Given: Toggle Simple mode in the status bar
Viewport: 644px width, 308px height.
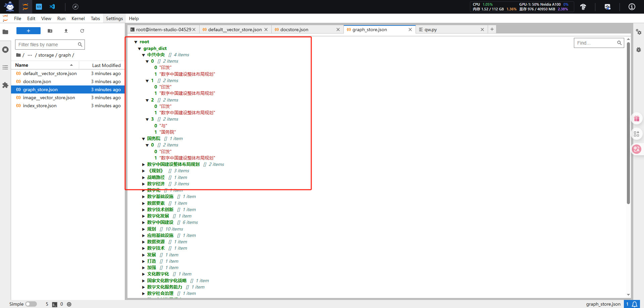Looking at the screenshot, I should coord(31,304).
